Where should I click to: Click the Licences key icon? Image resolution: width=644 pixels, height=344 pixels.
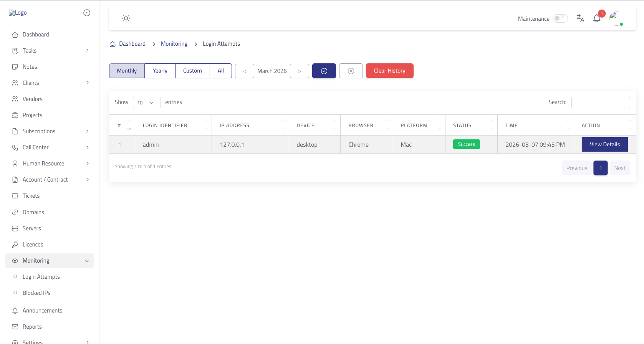pyautogui.click(x=15, y=245)
